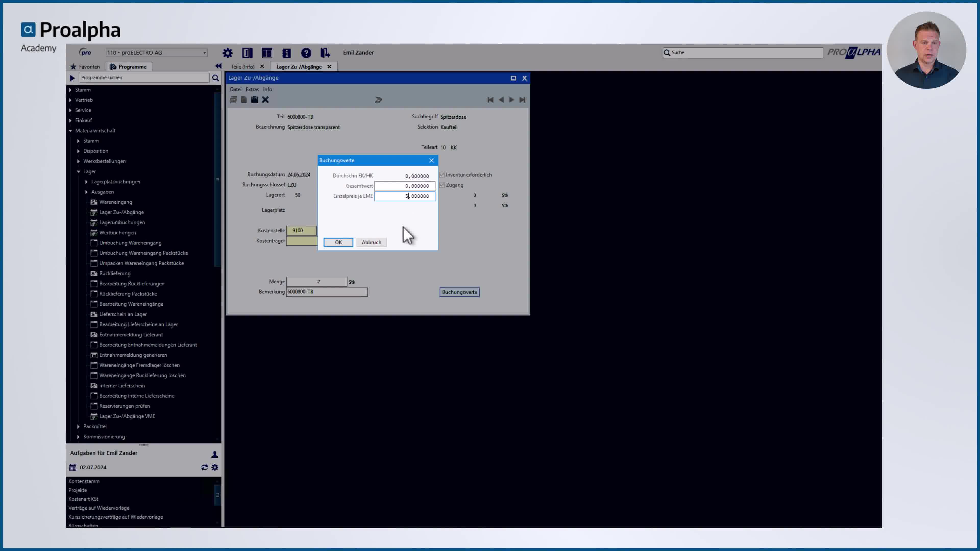
Task: Open Lager Zu-/Abgänge VME tree item
Action: coord(127,416)
